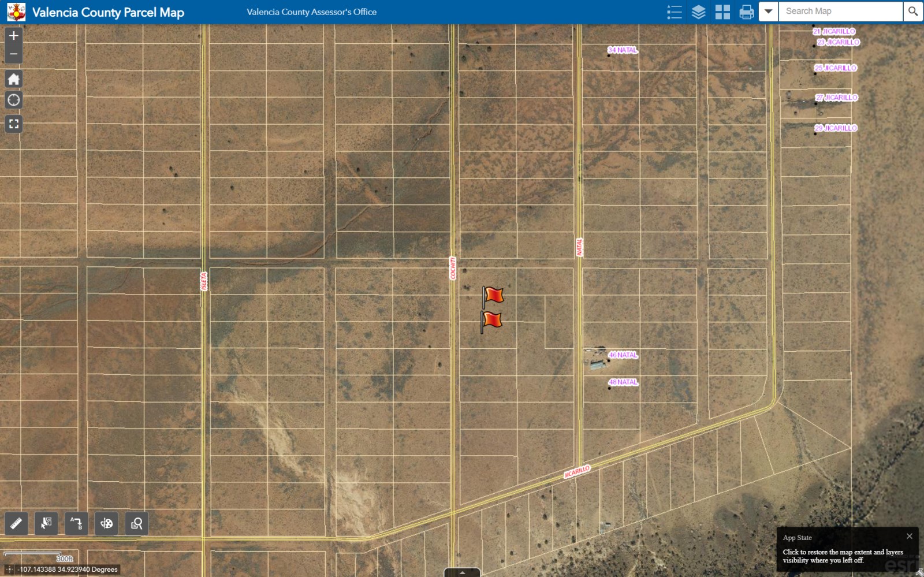Click the ISLETA road label
This screenshot has height=577, width=924.
click(x=203, y=281)
